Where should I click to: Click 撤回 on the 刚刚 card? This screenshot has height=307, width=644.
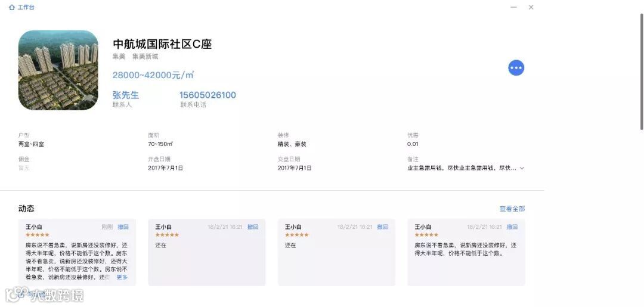pos(123,227)
